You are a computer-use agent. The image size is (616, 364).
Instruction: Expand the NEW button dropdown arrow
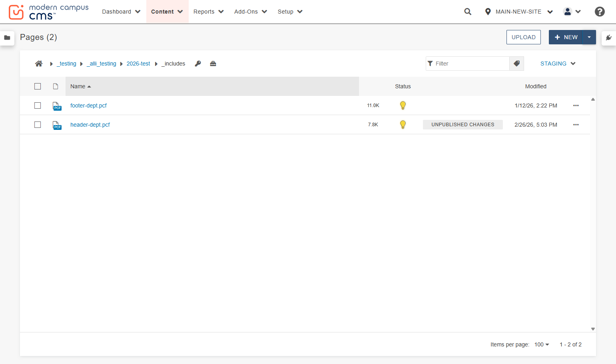(x=589, y=37)
